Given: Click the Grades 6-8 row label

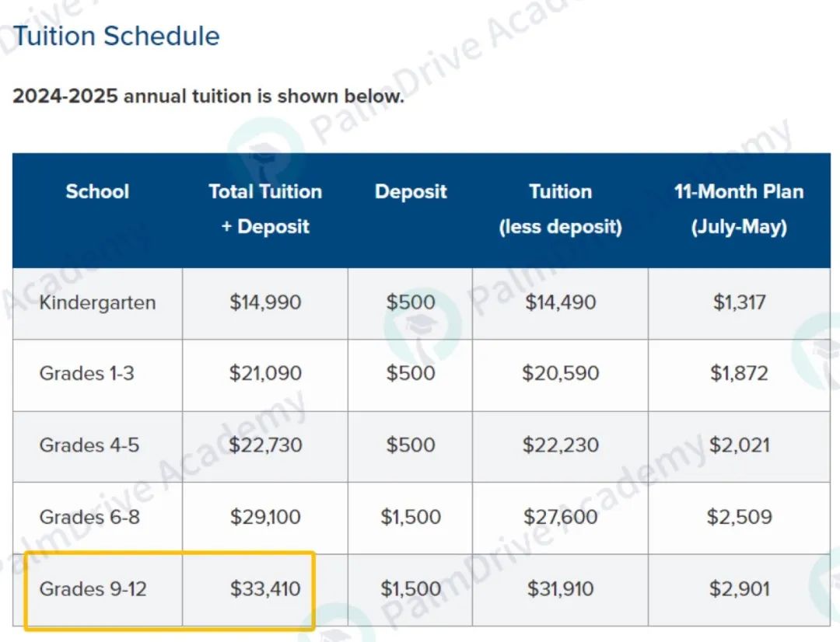Looking at the screenshot, I should 89,517.
